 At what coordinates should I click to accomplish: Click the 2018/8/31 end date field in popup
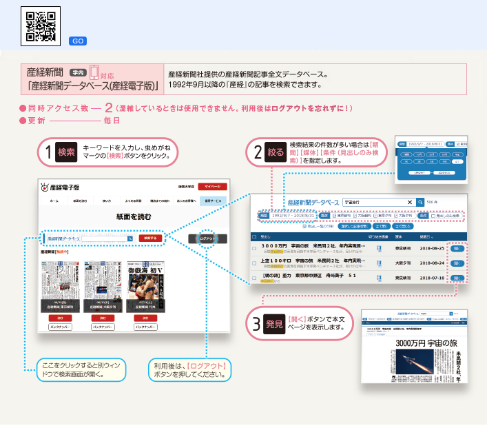[444, 172]
